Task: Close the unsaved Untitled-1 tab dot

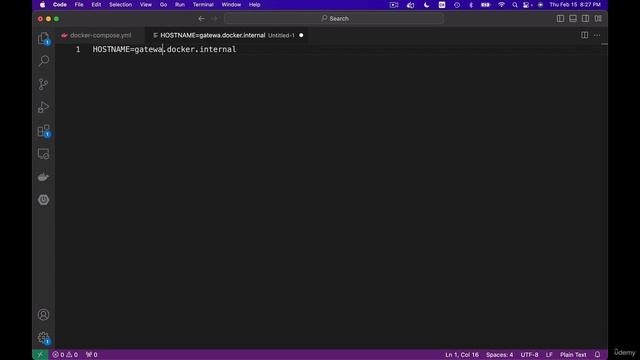Action: click(x=301, y=36)
